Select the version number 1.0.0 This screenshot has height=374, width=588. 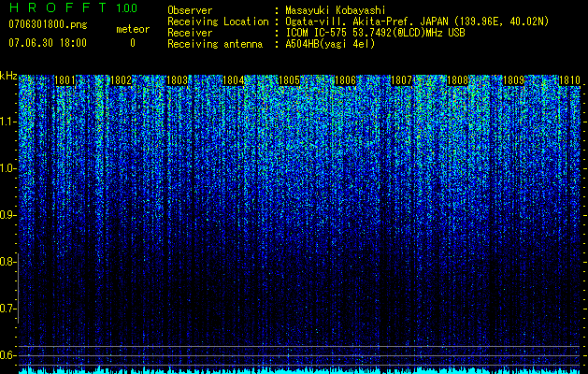coord(126,8)
